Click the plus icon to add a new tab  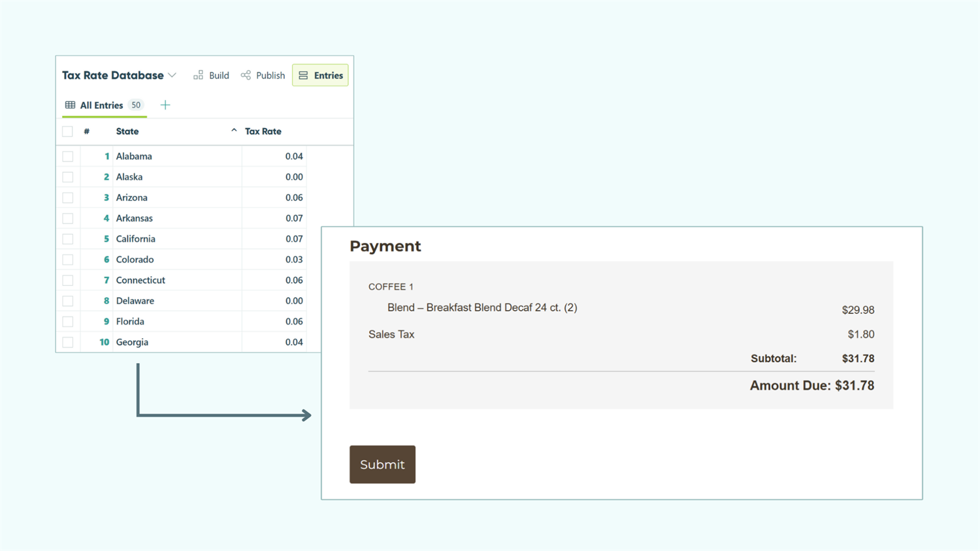coord(165,104)
